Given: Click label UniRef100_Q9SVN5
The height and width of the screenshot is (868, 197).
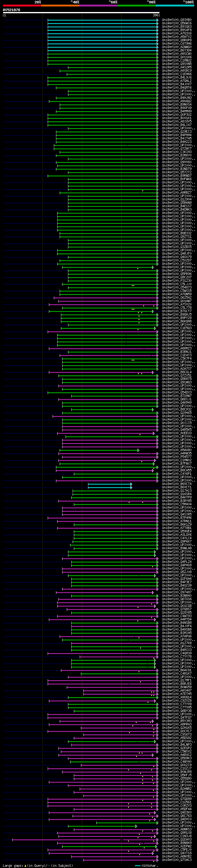Looking at the screenshot, I should coord(176,64).
